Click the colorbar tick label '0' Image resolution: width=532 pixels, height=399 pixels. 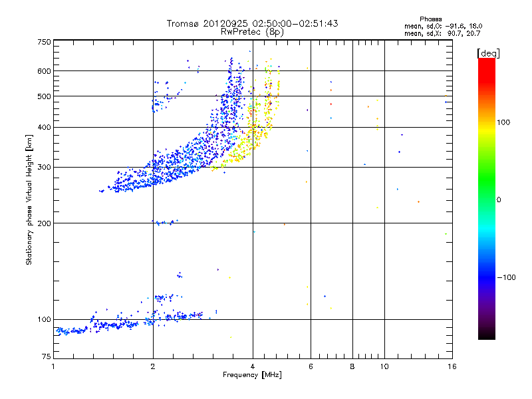(x=498, y=200)
